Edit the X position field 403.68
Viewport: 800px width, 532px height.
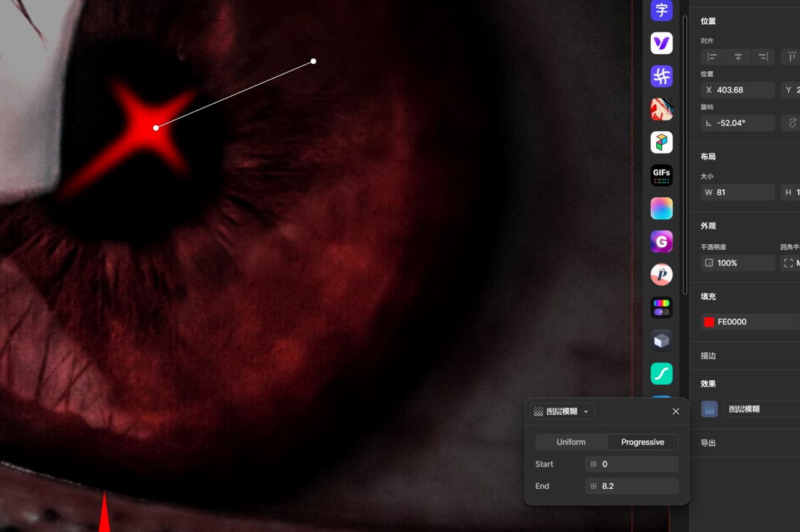click(x=737, y=90)
